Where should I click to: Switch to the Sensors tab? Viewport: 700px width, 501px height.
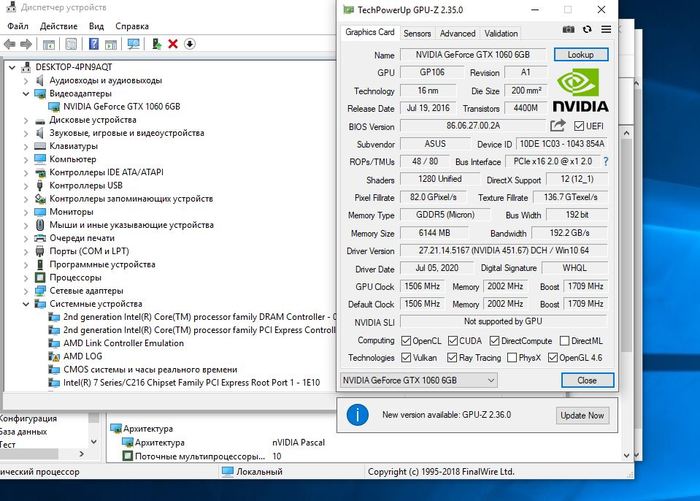pyautogui.click(x=417, y=33)
